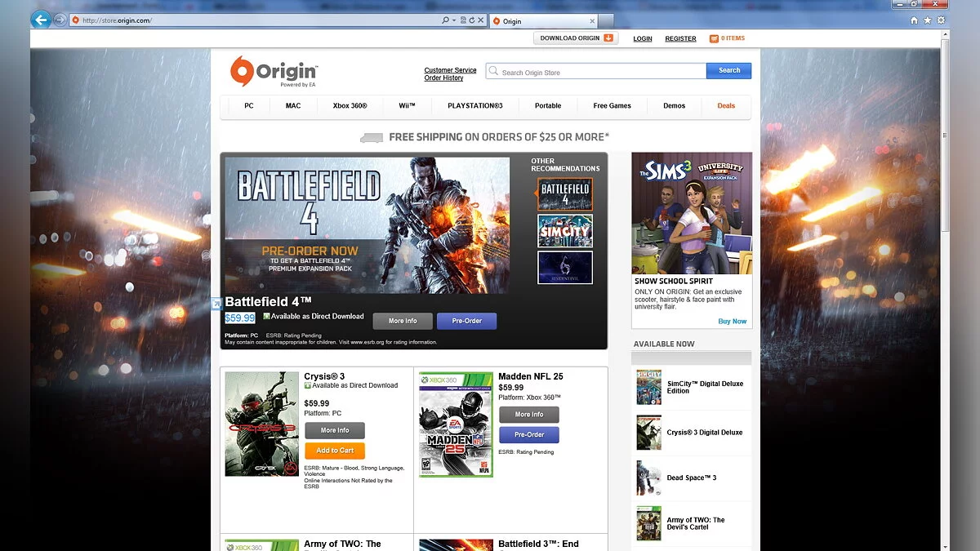The image size is (980, 551).
Task: Open the Free Games menu item
Action: (612, 106)
